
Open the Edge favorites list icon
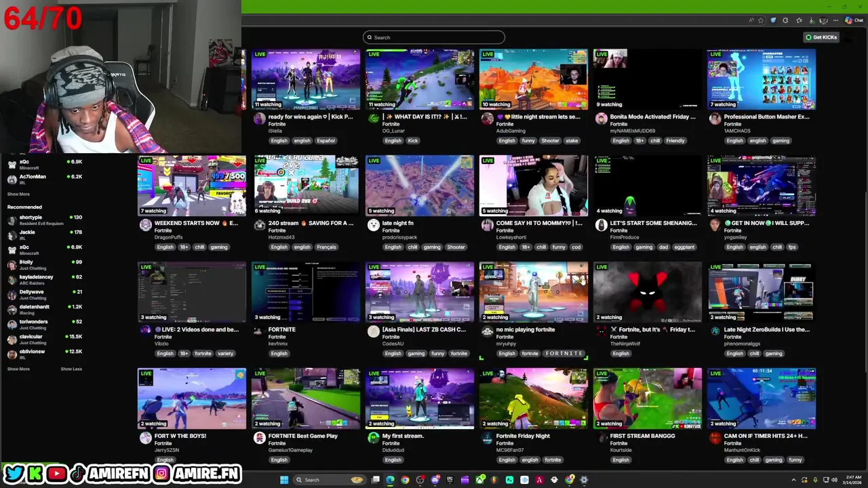point(799,20)
